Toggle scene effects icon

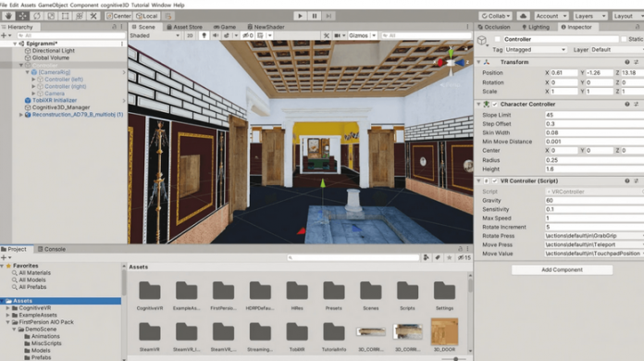pos(227,36)
